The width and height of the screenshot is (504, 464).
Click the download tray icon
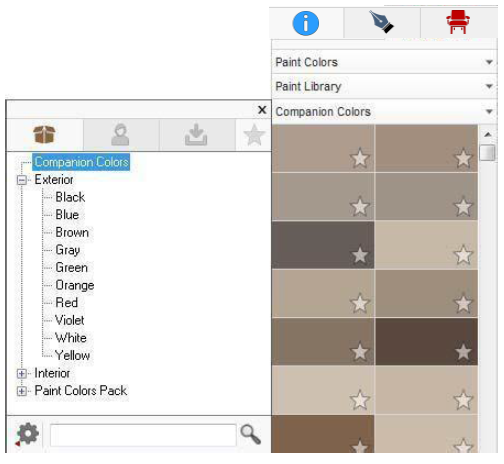(x=196, y=135)
